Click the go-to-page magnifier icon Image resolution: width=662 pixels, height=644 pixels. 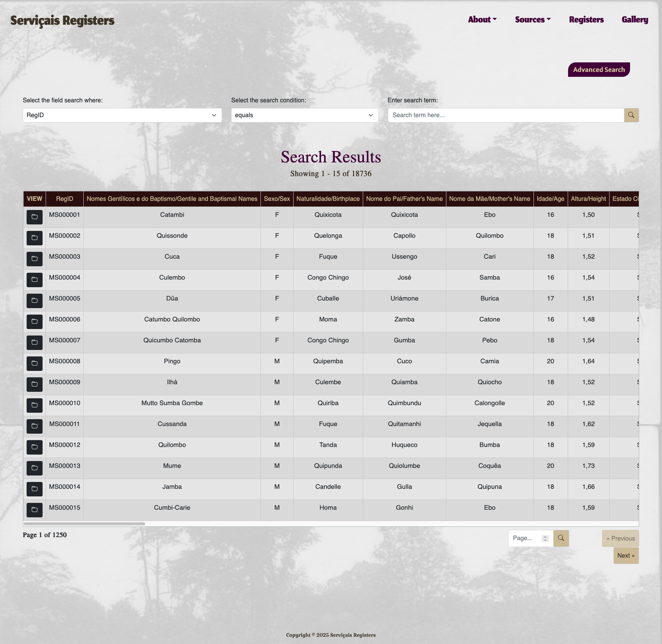[x=561, y=538]
